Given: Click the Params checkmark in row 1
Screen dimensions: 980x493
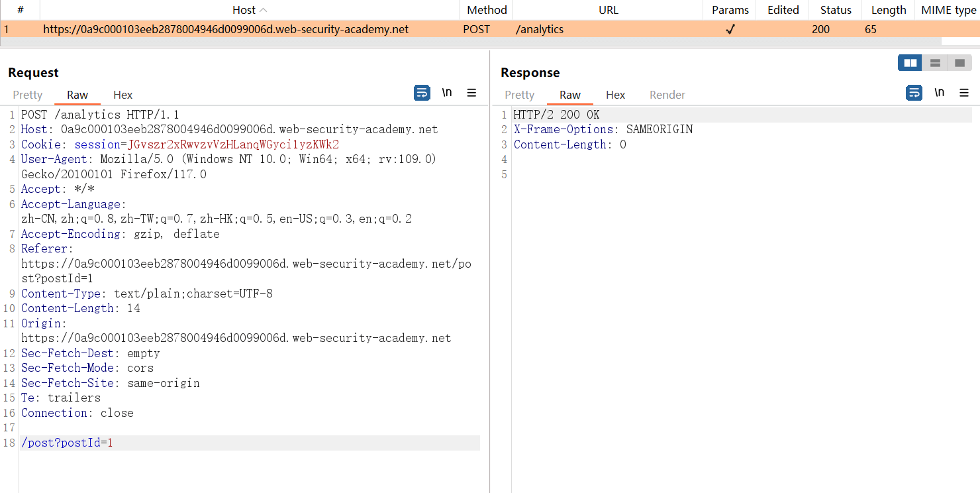Looking at the screenshot, I should click(730, 29).
